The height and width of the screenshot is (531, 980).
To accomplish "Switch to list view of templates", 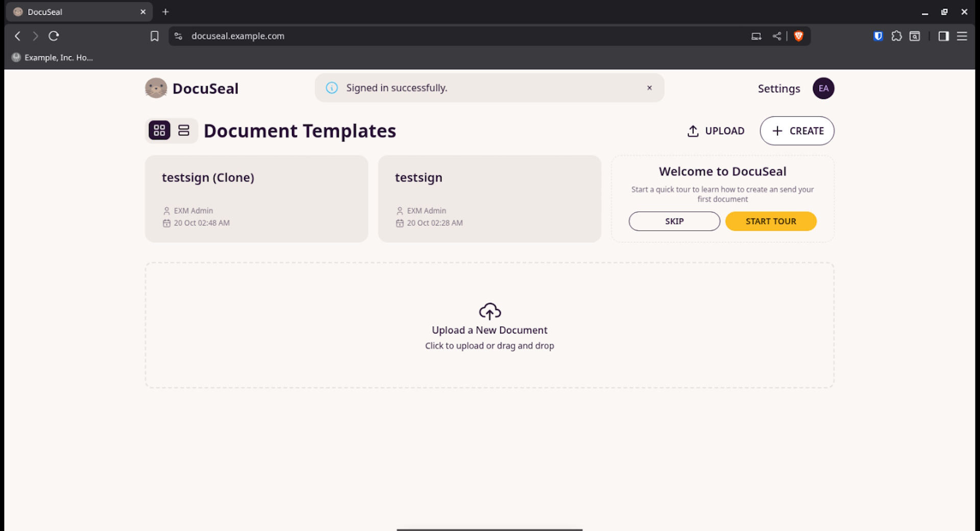I will click(x=184, y=131).
